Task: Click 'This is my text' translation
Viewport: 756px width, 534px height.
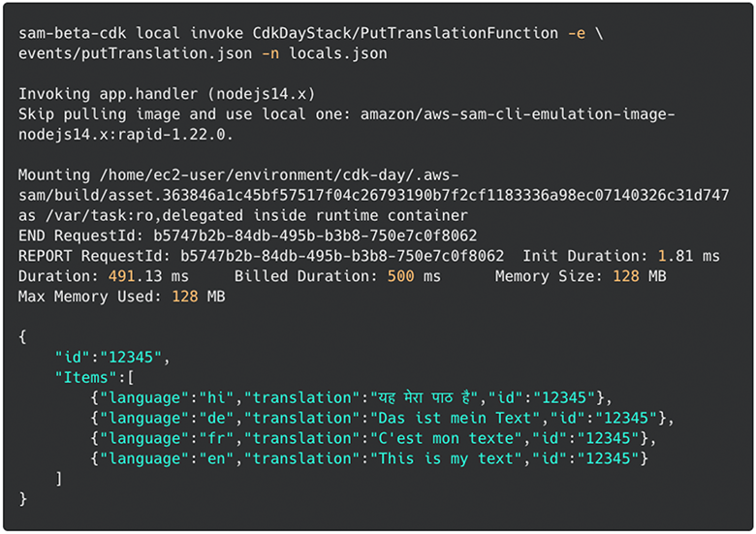Action: point(446,458)
